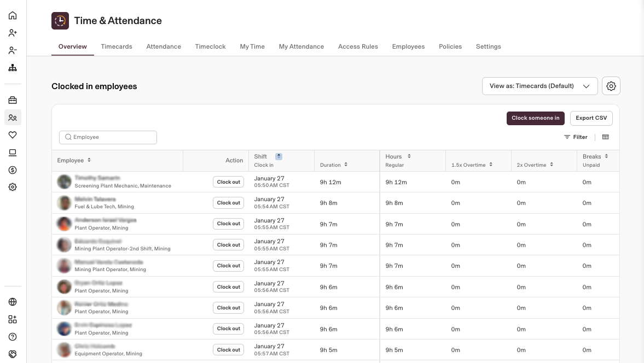The height and width of the screenshot is (363, 644).
Task: Open the remove person icon in sidebar
Action: pos(13,50)
